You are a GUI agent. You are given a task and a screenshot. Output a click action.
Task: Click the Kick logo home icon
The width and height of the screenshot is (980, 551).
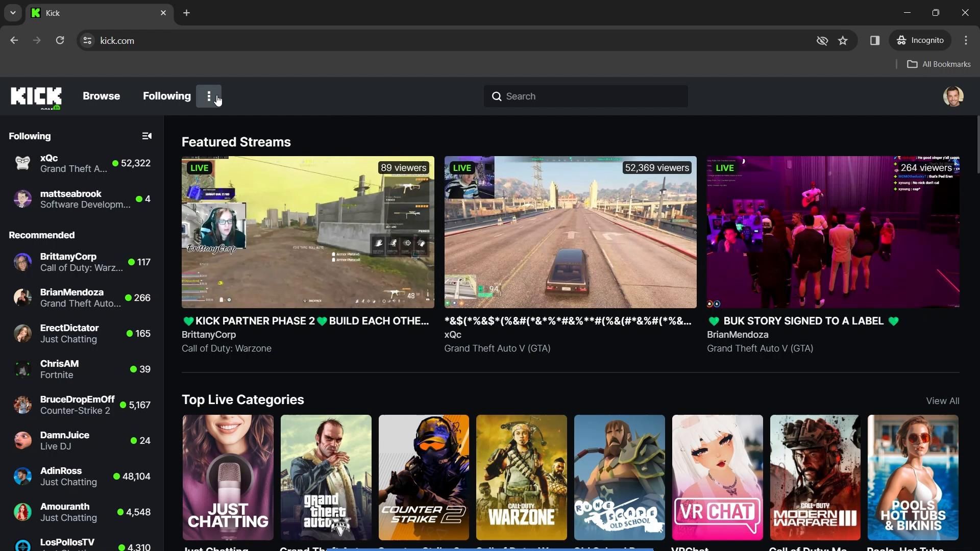(x=36, y=96)
